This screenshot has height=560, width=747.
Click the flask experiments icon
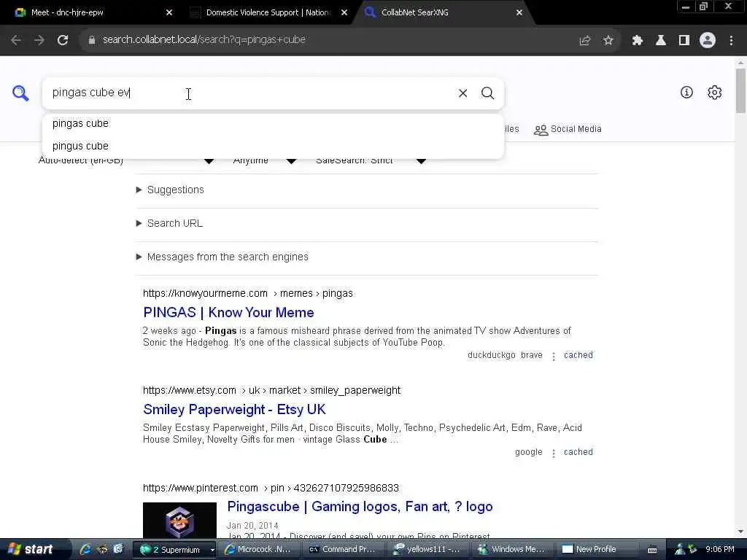point(660,41)
